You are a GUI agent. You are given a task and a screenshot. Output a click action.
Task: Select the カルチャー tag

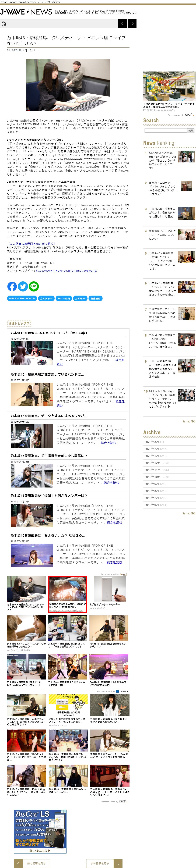[46, 298]
